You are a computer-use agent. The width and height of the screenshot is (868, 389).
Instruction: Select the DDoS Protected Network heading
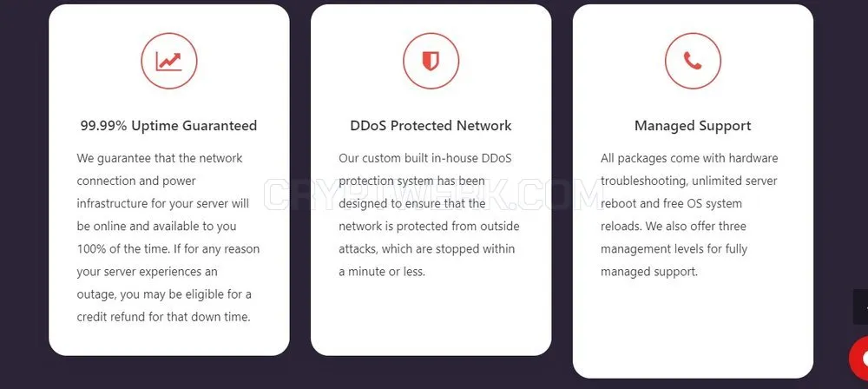[431, 126]
